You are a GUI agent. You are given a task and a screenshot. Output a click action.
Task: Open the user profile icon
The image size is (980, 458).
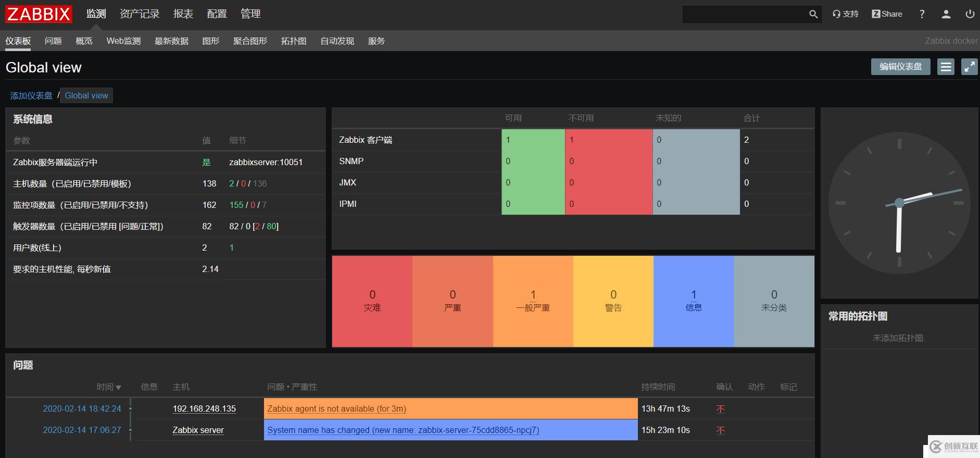pos(946,14)
